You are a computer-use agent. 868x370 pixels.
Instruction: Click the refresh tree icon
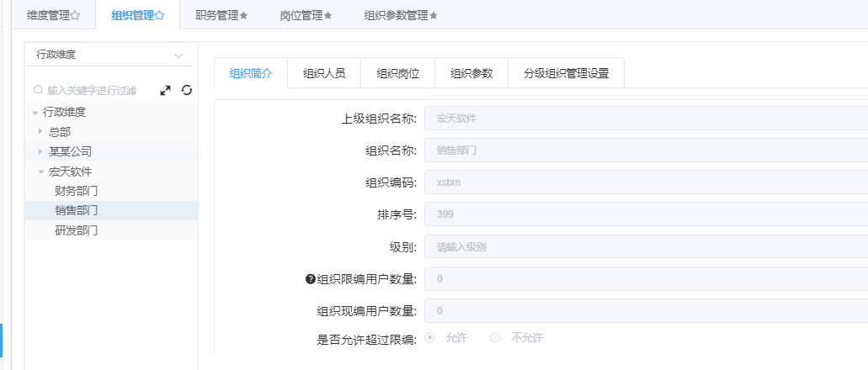click(186, 90)
